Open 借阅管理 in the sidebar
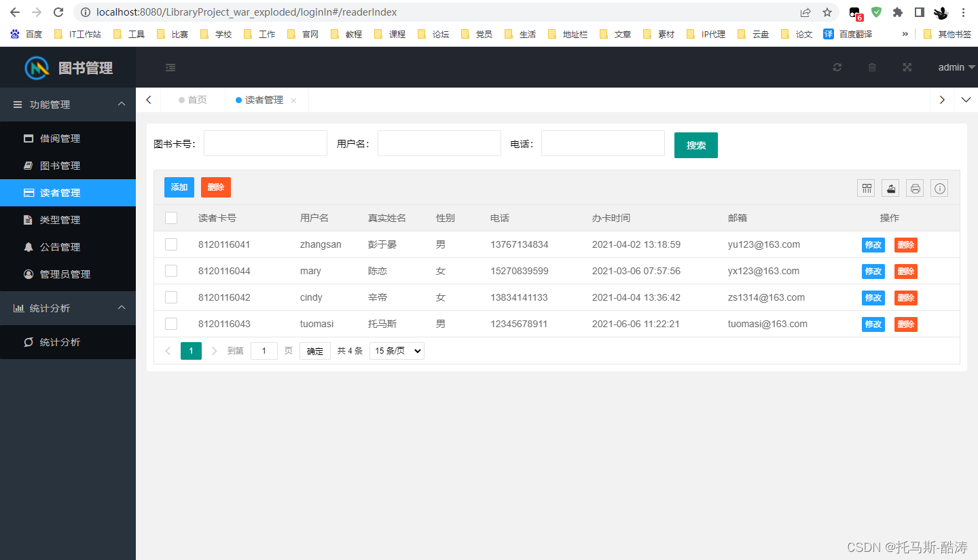This screenshot has width=978, height=560. 68,138
